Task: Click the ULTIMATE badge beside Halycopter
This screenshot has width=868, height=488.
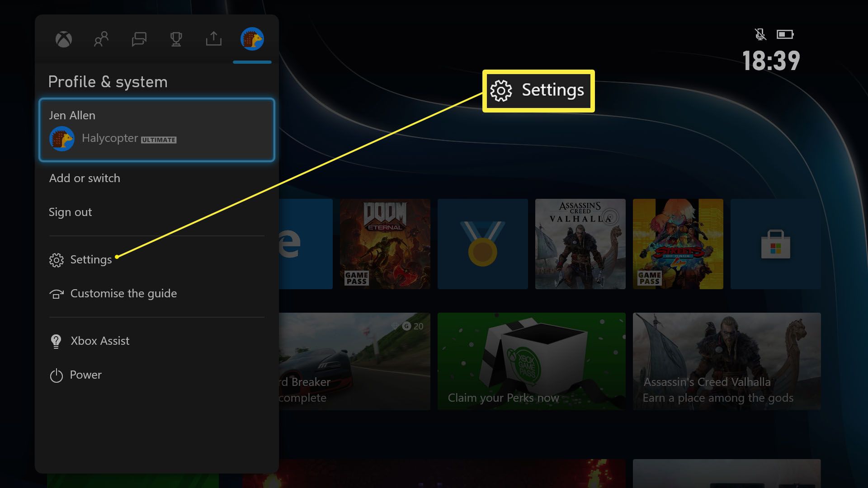Action: coord(159,140)
